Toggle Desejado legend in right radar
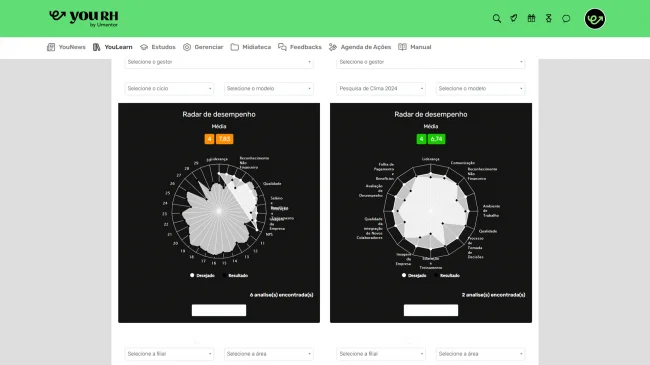Image resolution: width=650 pixels, height=365 pixels. [x=414, y=275]
